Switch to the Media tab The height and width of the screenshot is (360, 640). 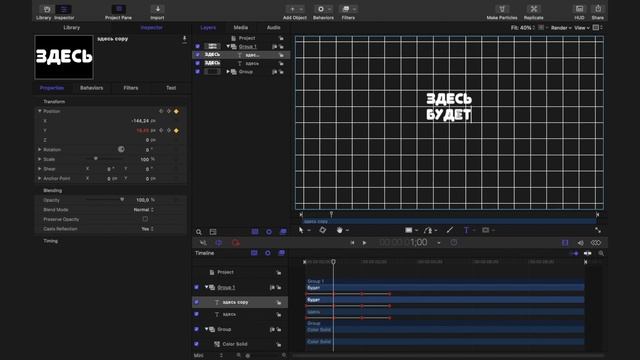click(241, 28)
